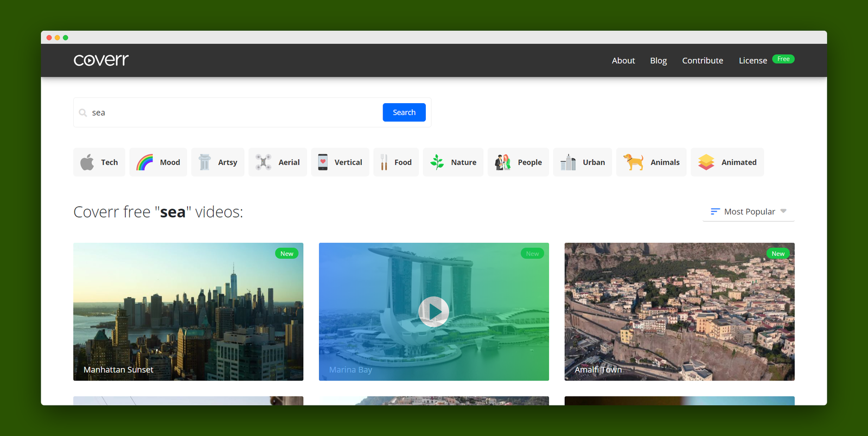View the License Free page

(x=766, y=60)
